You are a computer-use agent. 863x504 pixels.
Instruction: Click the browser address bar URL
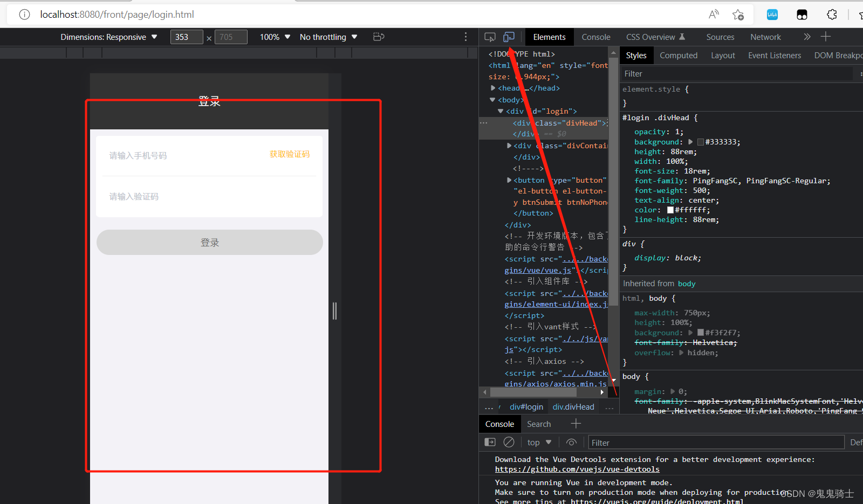[117, 15]
